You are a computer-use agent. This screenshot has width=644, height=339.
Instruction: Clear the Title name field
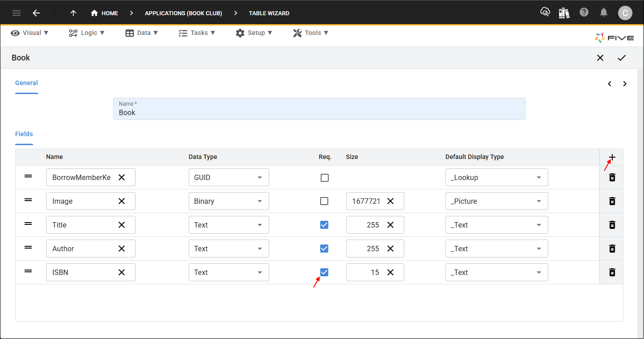pyautogui.click(x=122, y=225)
